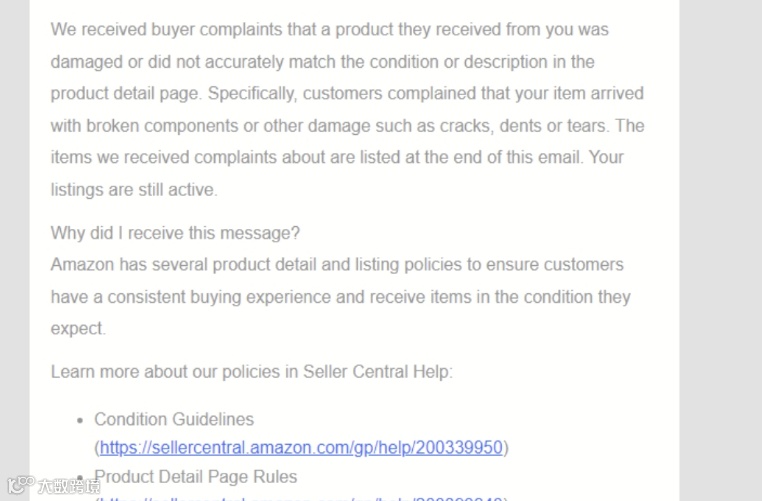Image resolution: width=762 pixels, height=501 pixels.
Task: Click the opening line "We received buyer complaints"
Action: [329, 30]
